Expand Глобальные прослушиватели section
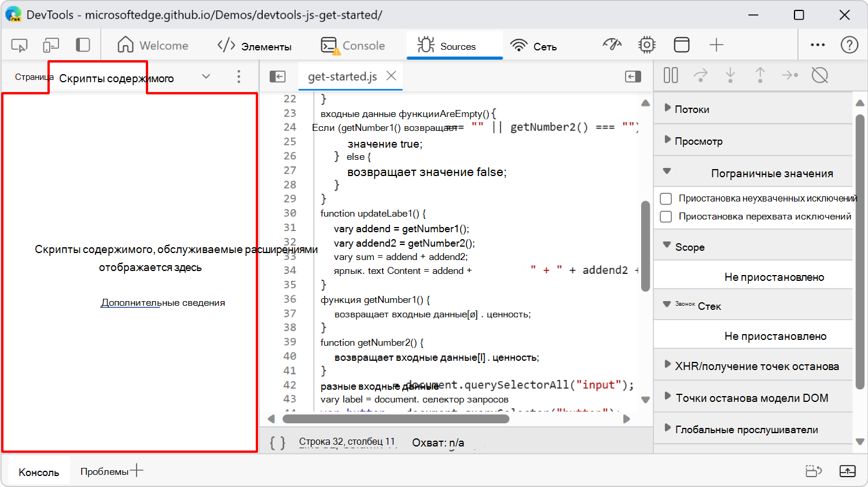868x487 pixels. pyautogui.click(x=667, y=429)
